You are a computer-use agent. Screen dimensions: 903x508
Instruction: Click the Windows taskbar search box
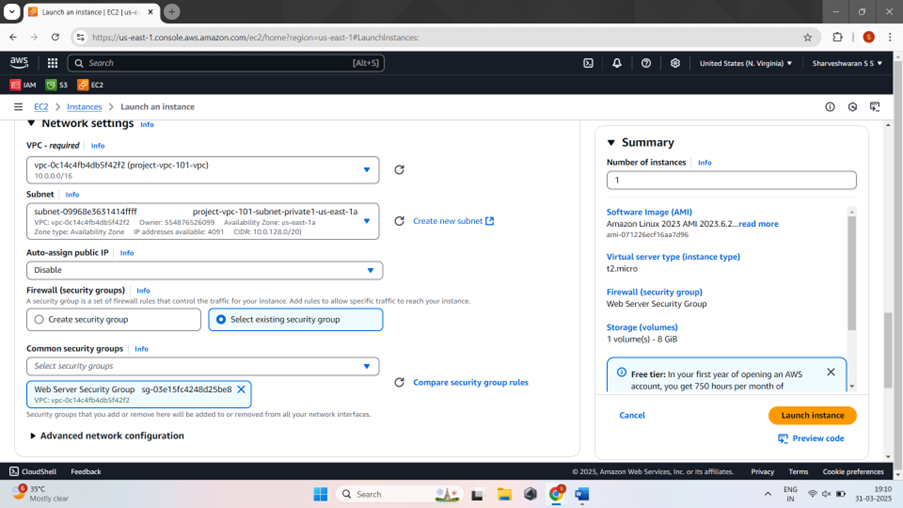[401, 494]
